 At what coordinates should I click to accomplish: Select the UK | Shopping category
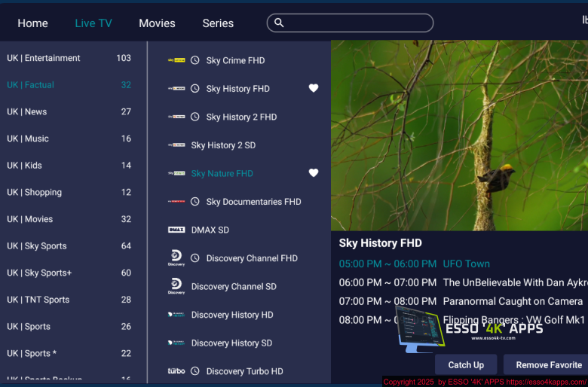tap(69, 192)
